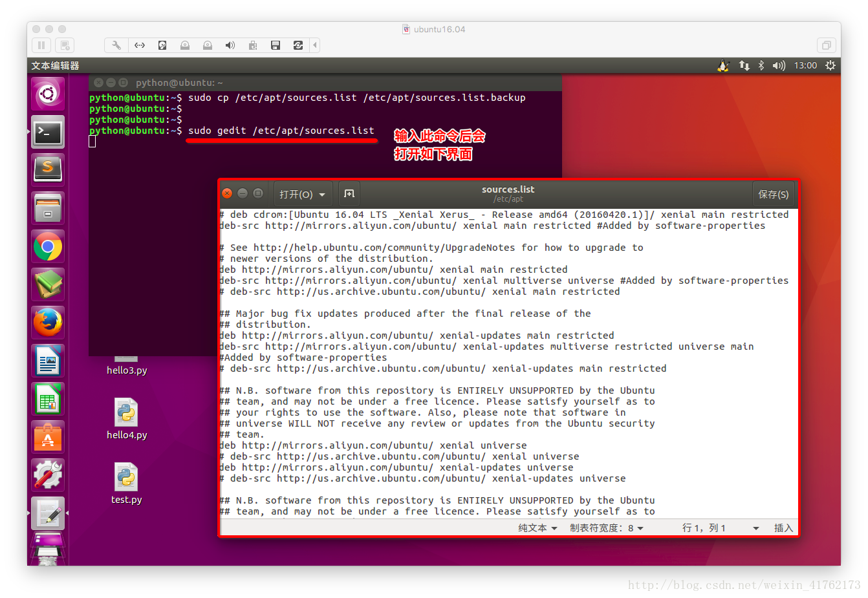The width and height of the screenshot is (868, 598).
Task: Click the VM fullscreen windows button
Action: coord(826,45)
